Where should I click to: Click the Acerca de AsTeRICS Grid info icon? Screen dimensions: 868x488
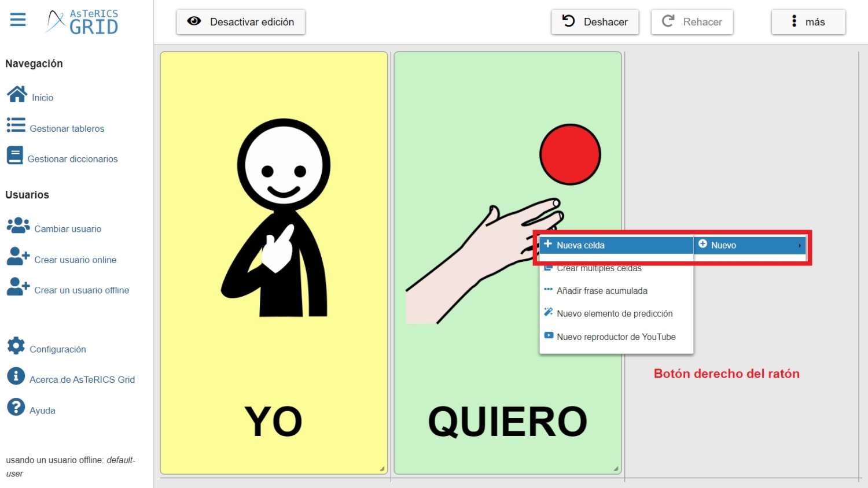[16, 375]
